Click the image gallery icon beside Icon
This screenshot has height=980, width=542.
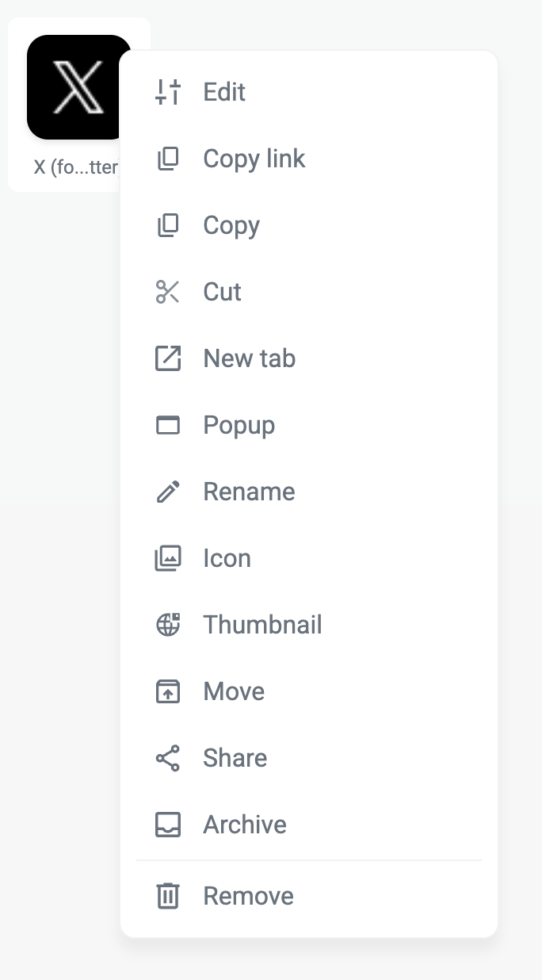(168, 559)
